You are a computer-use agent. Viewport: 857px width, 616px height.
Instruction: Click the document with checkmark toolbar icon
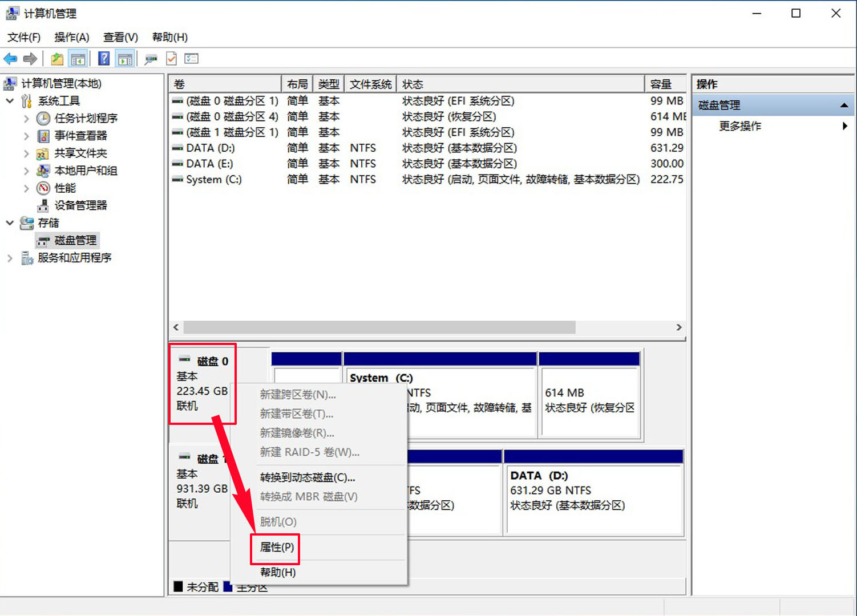point(171,59)
